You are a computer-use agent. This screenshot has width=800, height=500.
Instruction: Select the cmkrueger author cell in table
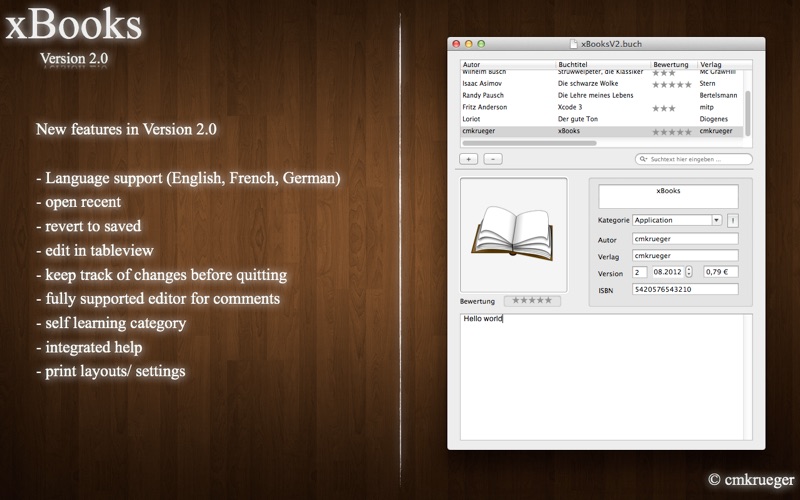click(479, 131)
